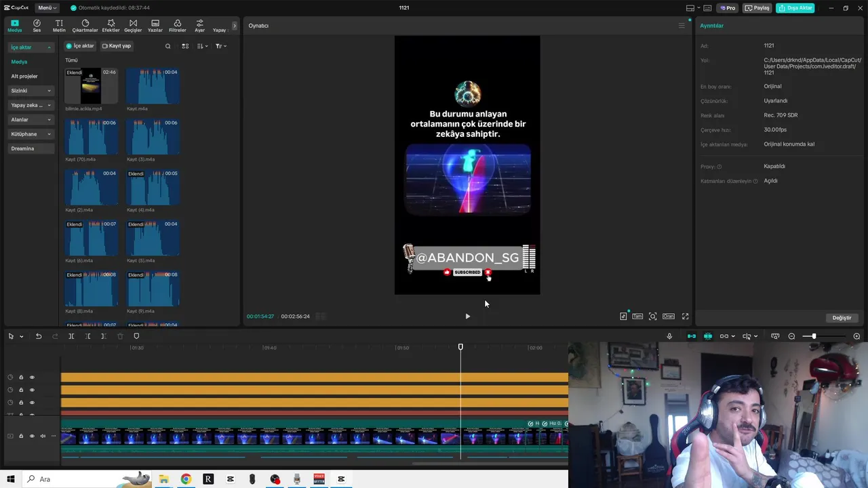Open the Efektler effects tab
The width and height of the screenshot is (868, 488).
111,26
